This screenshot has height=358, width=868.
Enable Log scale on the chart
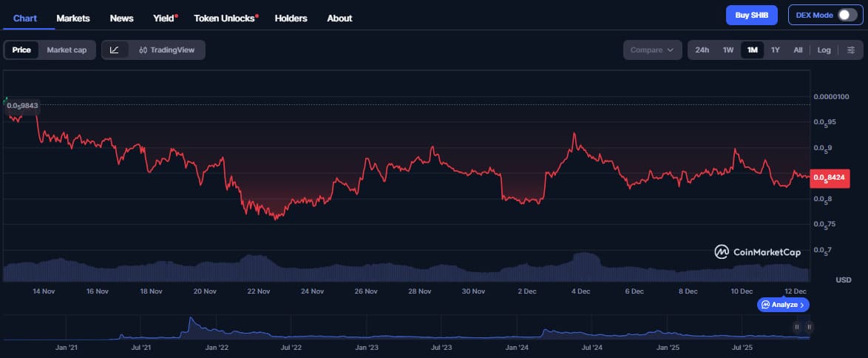(824, 50)
